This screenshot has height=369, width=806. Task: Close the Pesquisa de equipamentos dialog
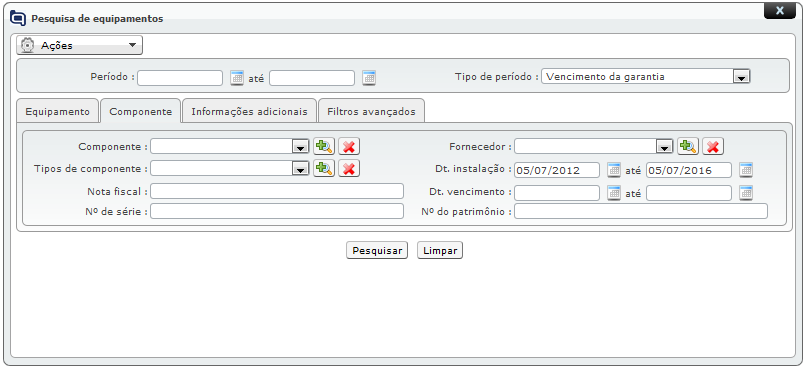tap(780, 10)
